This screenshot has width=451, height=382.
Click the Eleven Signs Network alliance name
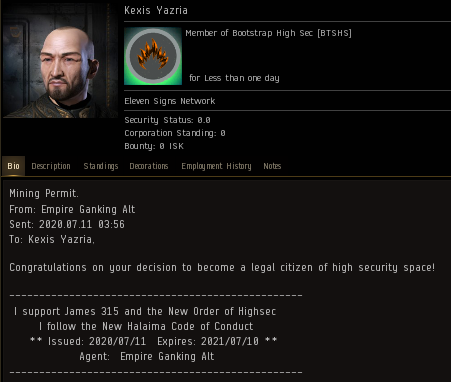click(x=170, y=101)
